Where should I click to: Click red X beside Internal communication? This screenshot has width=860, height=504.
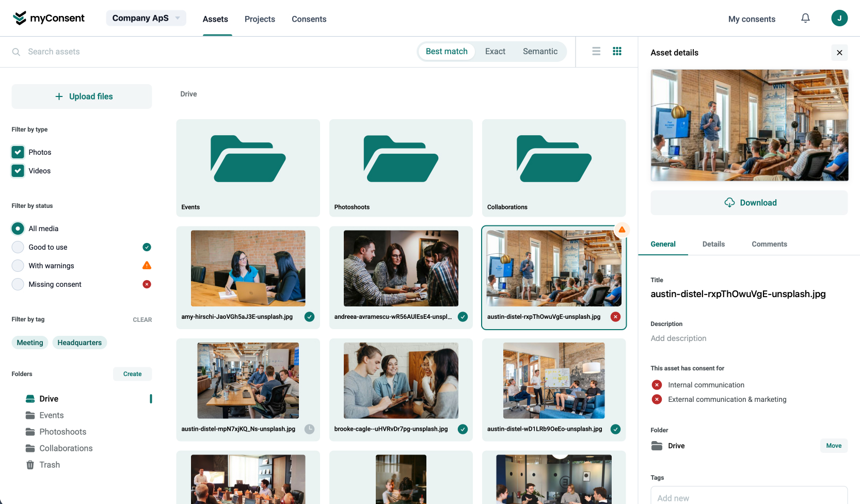pos(657,385)
